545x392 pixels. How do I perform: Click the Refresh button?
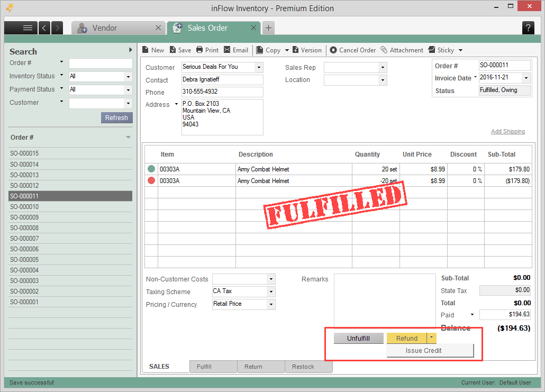pyautogui.click(x=117, y=118)
